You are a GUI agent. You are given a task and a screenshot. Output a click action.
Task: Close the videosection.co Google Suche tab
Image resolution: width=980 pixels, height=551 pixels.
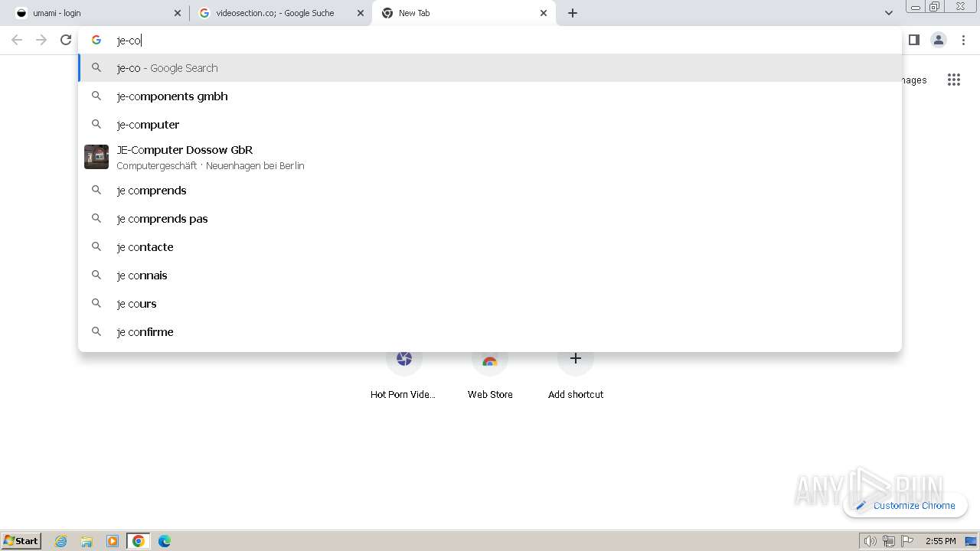point(361,13)
